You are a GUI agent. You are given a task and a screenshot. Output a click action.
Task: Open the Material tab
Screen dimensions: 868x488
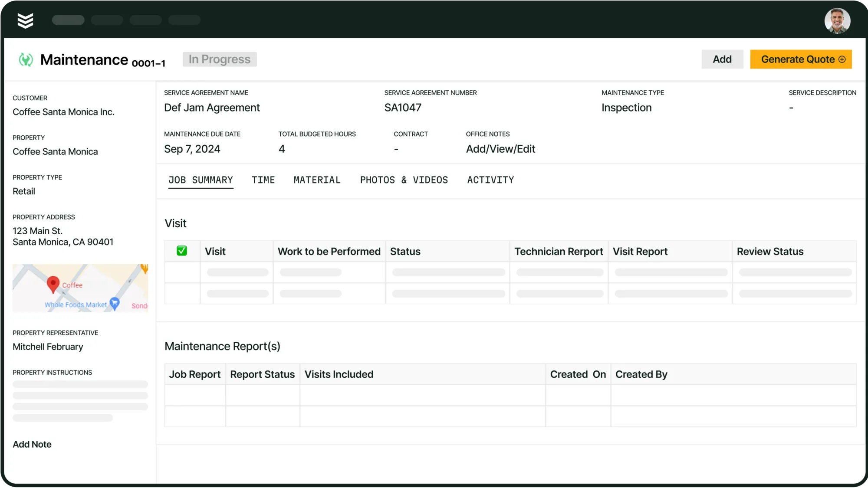coord(317,180)
